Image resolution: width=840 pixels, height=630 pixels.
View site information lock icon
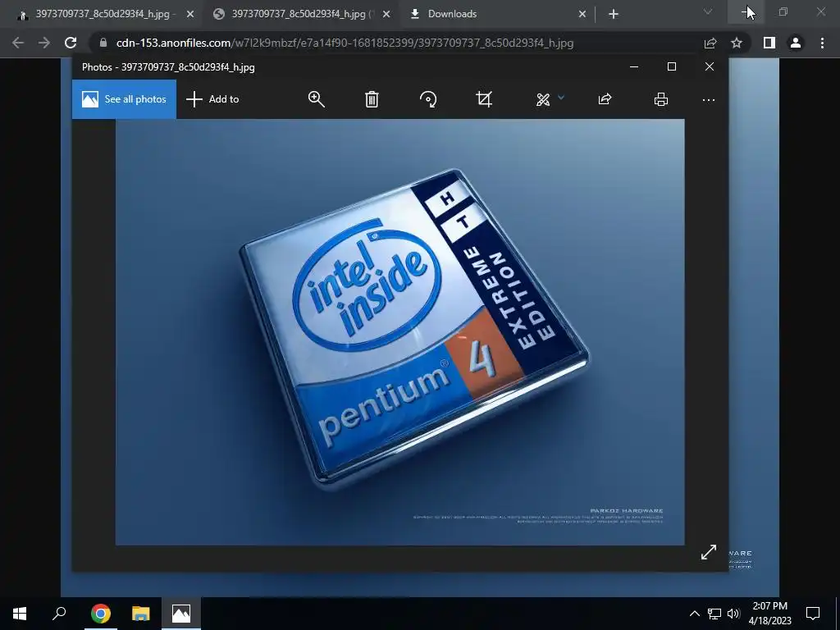coord(103,43)
